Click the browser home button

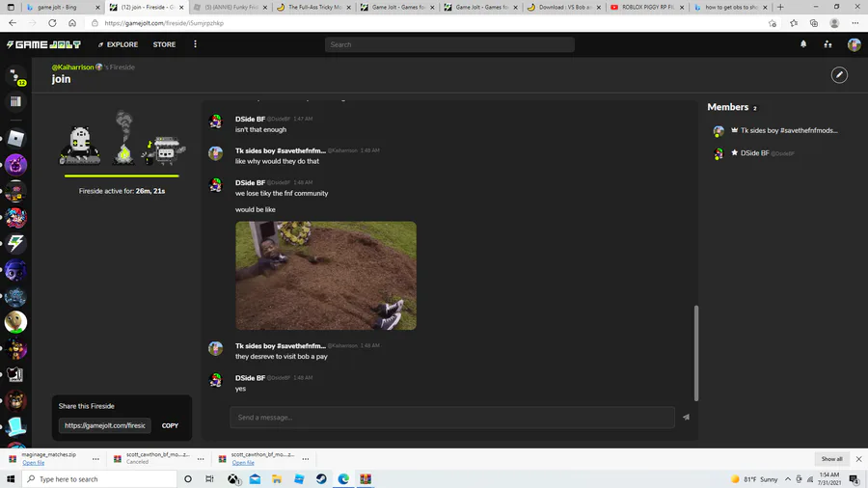click(x=72, y=23)
